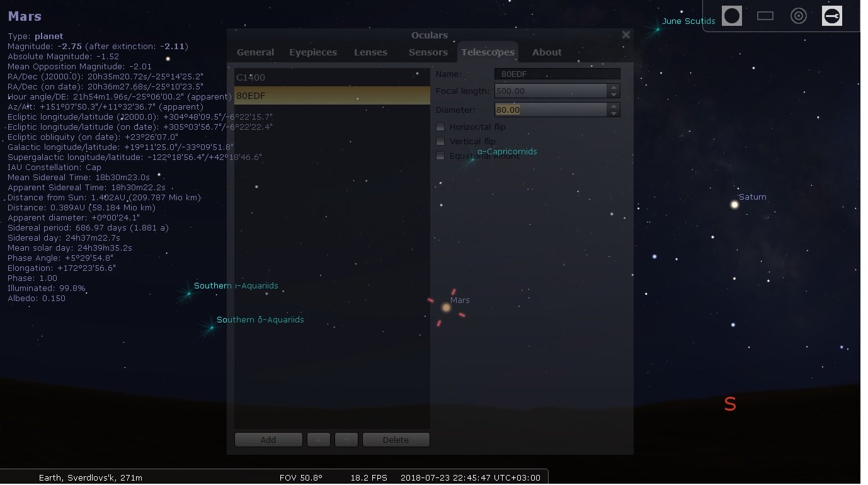
Task: Click Saturn in the sky
Action: [734, 204]
